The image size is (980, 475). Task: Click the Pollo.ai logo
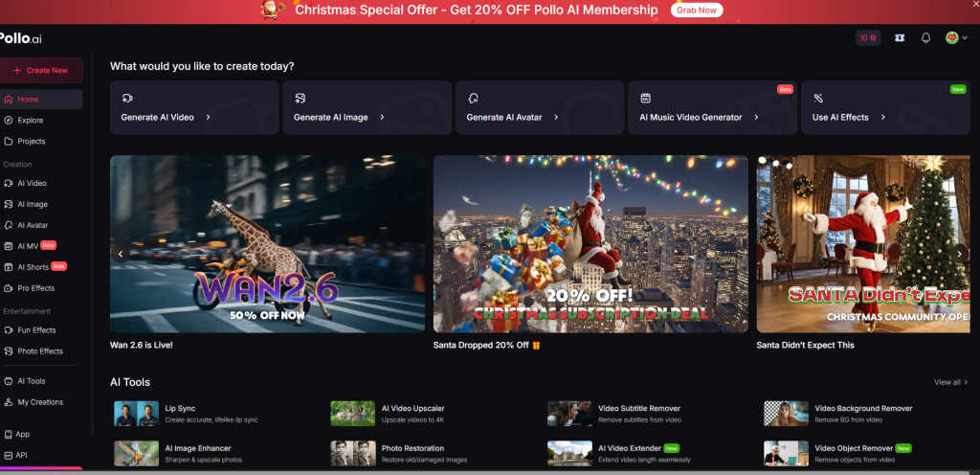(21, 38)
